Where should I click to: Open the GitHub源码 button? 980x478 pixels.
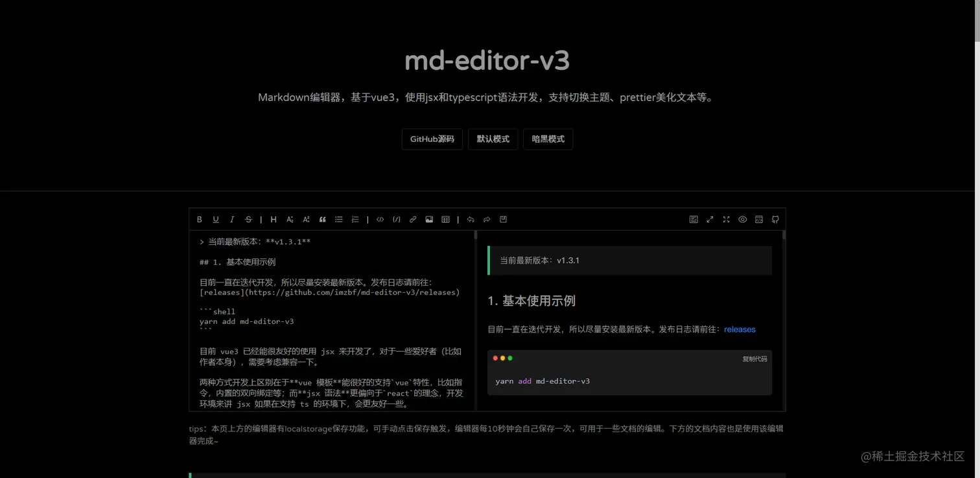click(x=432, y=139)
